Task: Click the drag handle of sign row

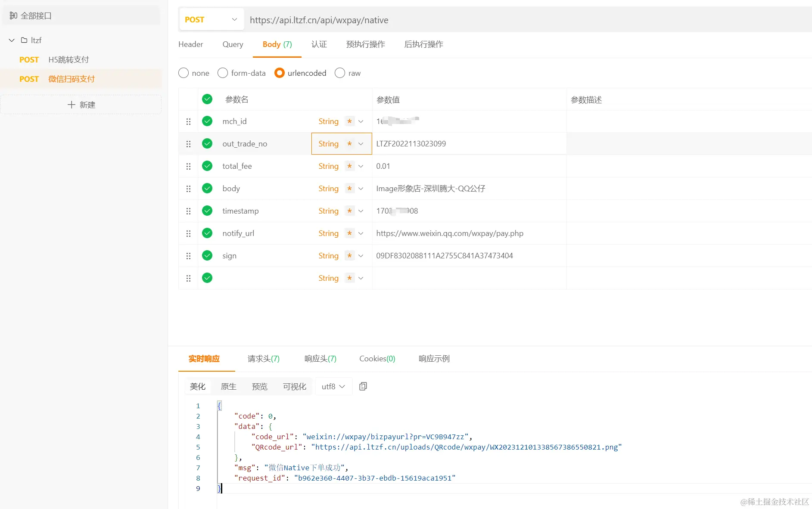Action: coord(188,256)
